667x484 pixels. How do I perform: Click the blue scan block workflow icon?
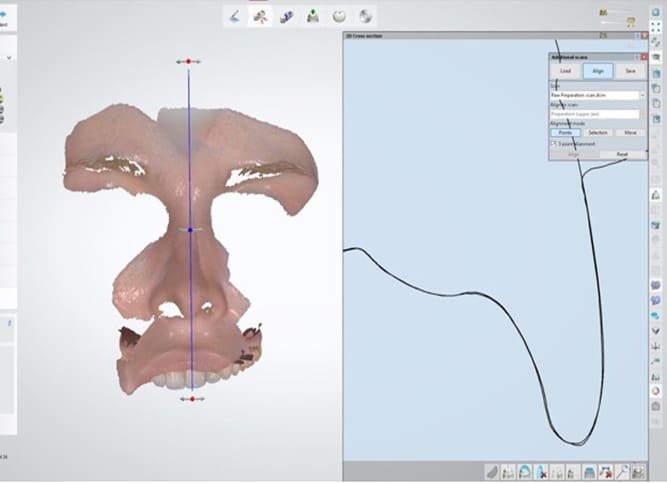point(287,16)
